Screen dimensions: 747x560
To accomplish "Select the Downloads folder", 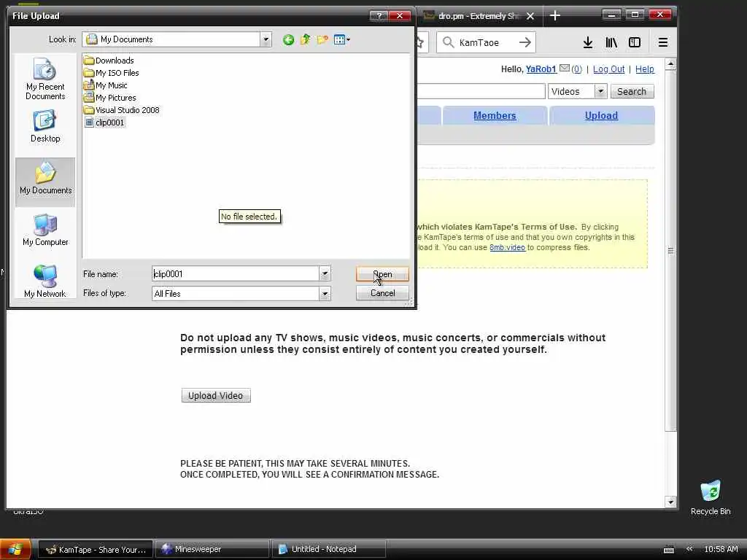I will [x=109, y=61].
